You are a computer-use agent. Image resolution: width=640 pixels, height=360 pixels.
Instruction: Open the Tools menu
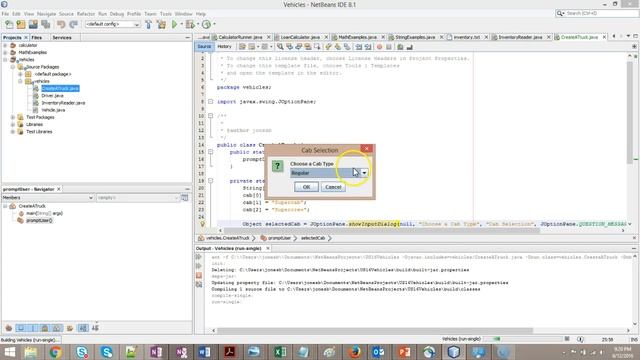tap(166, 14)
